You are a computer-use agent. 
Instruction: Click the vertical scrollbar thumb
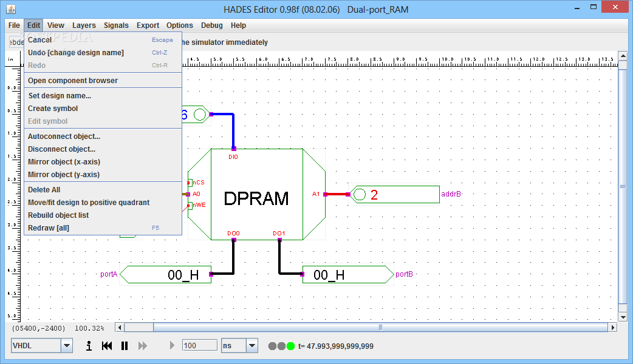pyautogui.click(x=623, y=186)
